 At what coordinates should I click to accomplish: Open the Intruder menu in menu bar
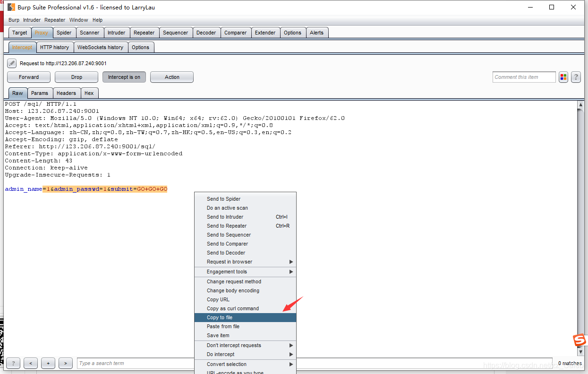[32, 20]
